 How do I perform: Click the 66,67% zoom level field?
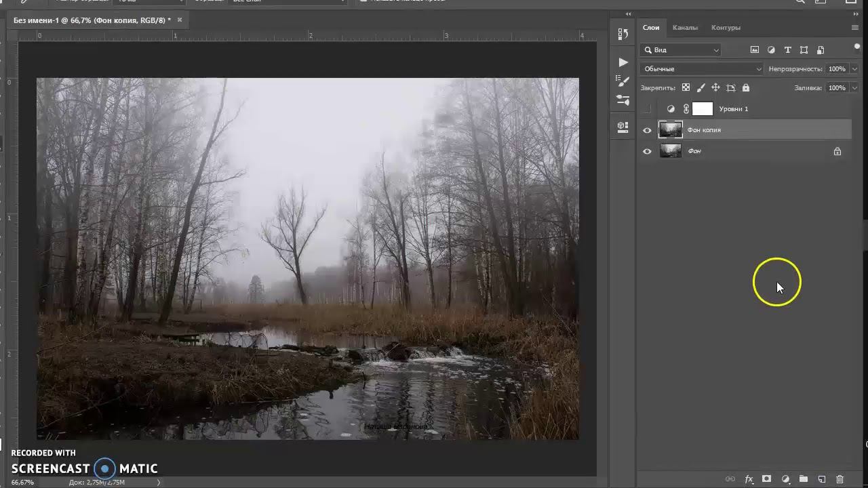point(22,483)
